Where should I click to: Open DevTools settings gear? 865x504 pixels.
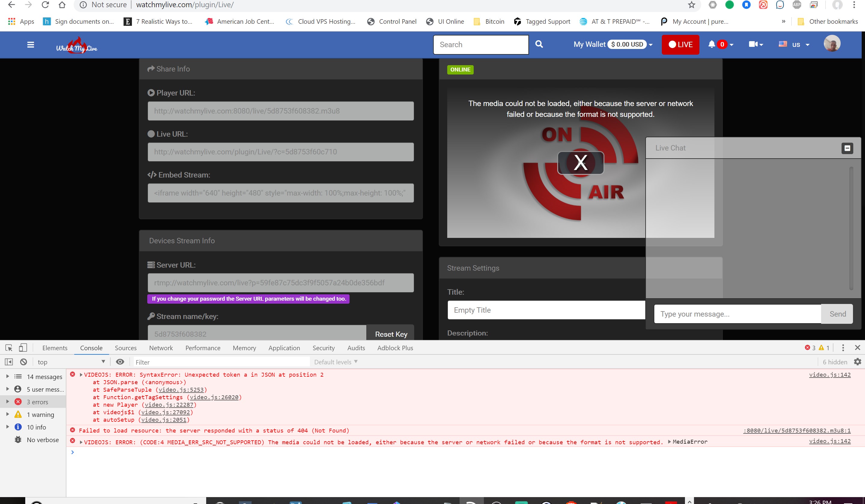(858, 362)
